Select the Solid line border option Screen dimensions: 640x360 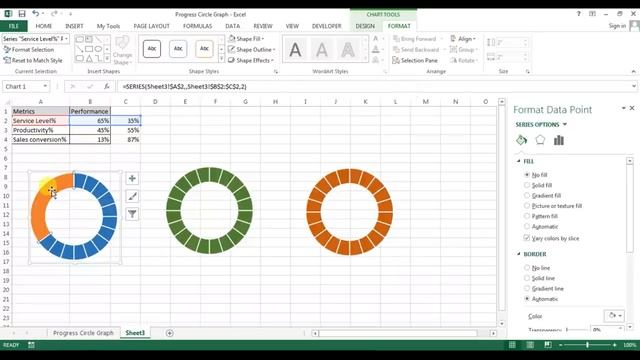pyautogui.click(x=527, y=278)
